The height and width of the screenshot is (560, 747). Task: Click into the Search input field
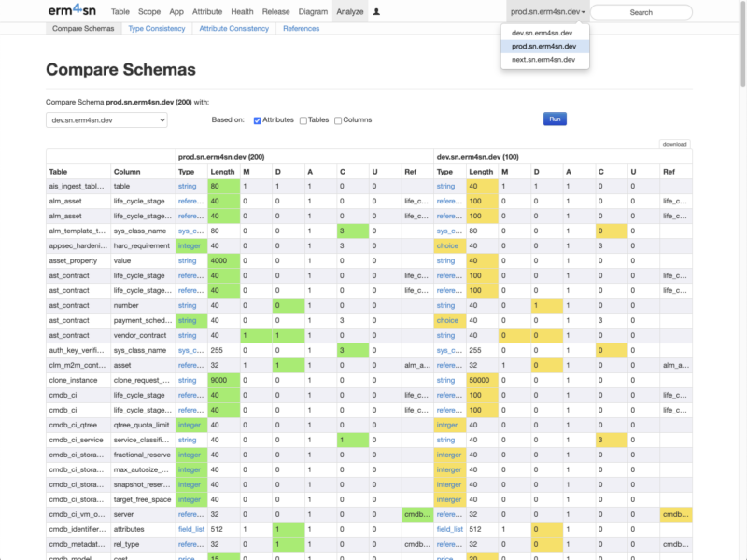tap(641, 12)
